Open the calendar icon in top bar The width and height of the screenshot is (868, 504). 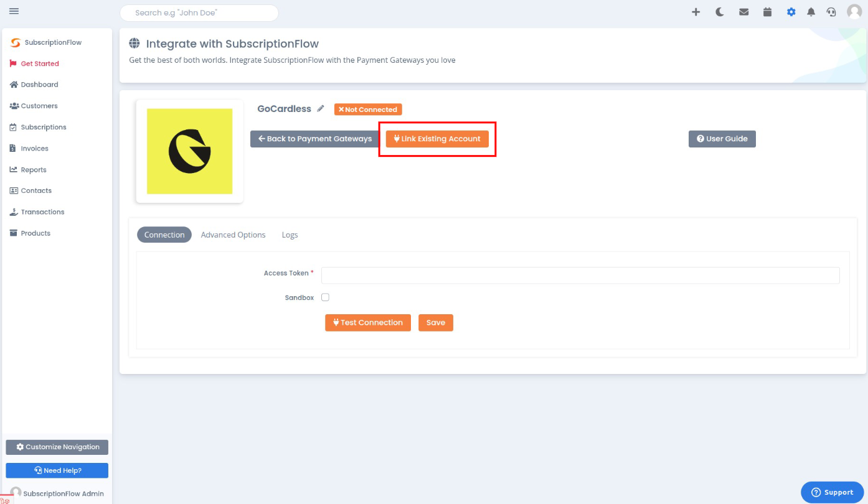click(767, 12)
